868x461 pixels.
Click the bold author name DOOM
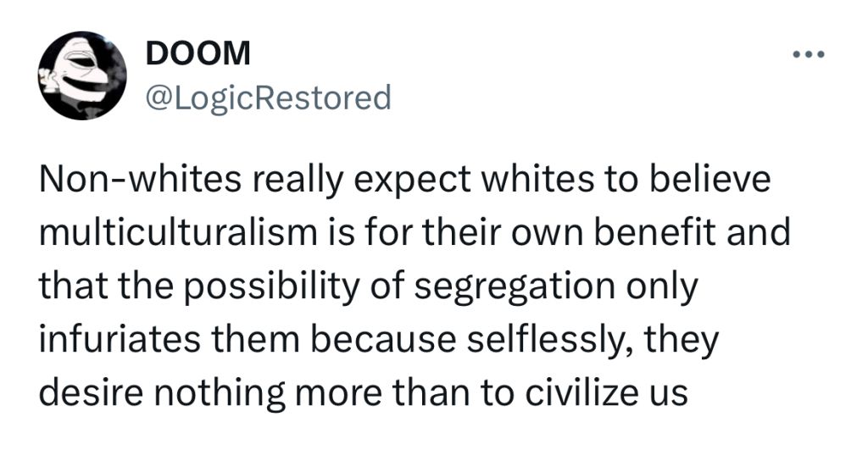pos(198,53)
